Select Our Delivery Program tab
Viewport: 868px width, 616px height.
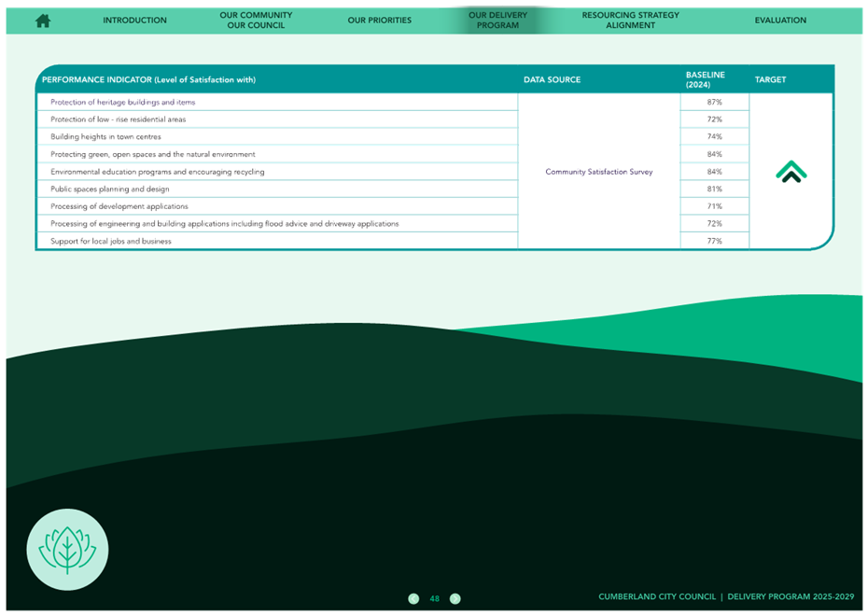coord(497,20)
